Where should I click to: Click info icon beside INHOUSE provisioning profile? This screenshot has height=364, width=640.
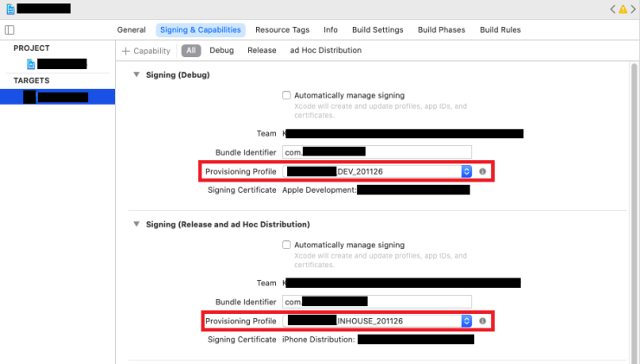(x=483, y=321)
